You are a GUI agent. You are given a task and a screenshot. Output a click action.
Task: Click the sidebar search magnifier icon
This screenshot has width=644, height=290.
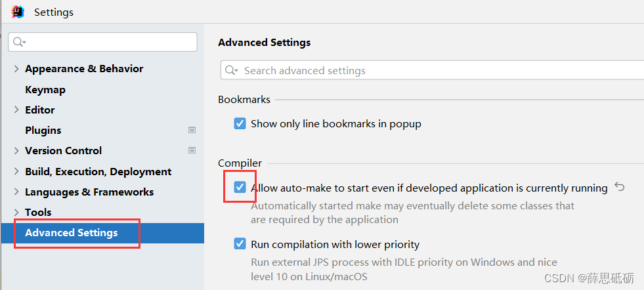point(19,42)
